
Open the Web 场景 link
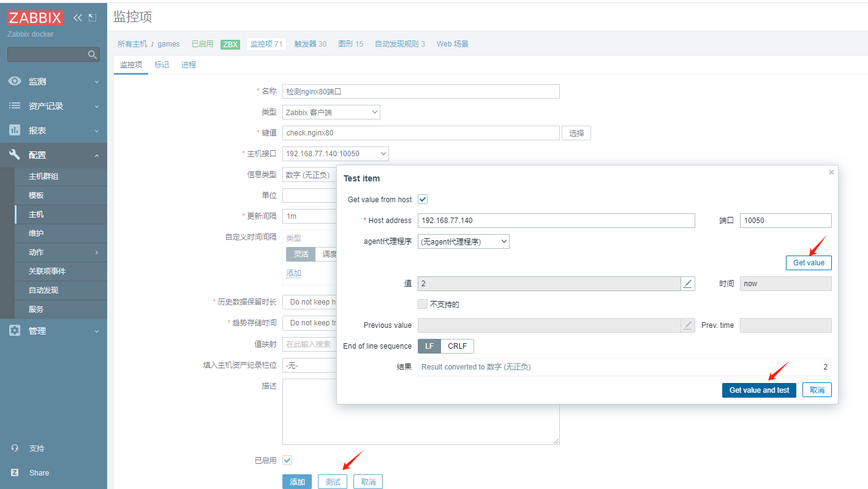click(x=453, y=44)
